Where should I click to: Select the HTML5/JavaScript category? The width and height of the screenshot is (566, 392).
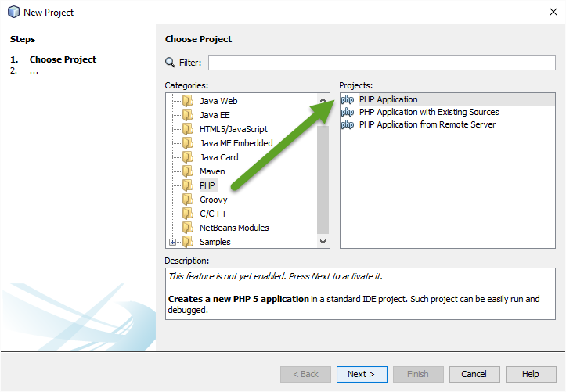point(233,129)
